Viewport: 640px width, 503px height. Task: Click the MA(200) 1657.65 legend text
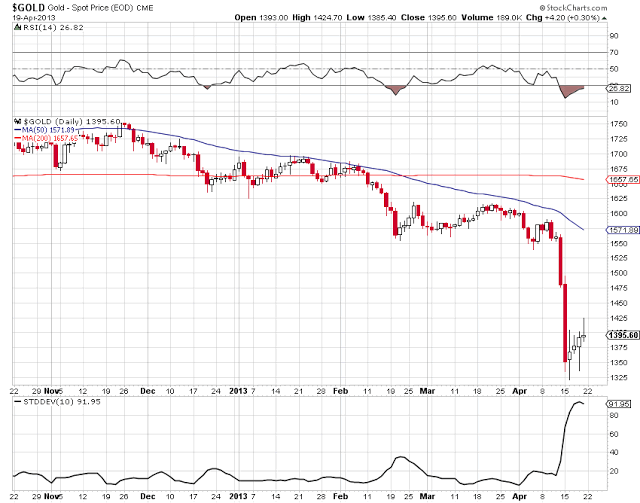point(49,138)
